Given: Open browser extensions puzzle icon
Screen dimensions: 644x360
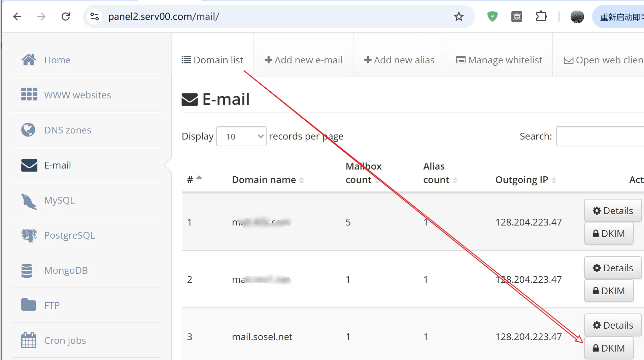Looking at the screenshot, I should (541, 16).
